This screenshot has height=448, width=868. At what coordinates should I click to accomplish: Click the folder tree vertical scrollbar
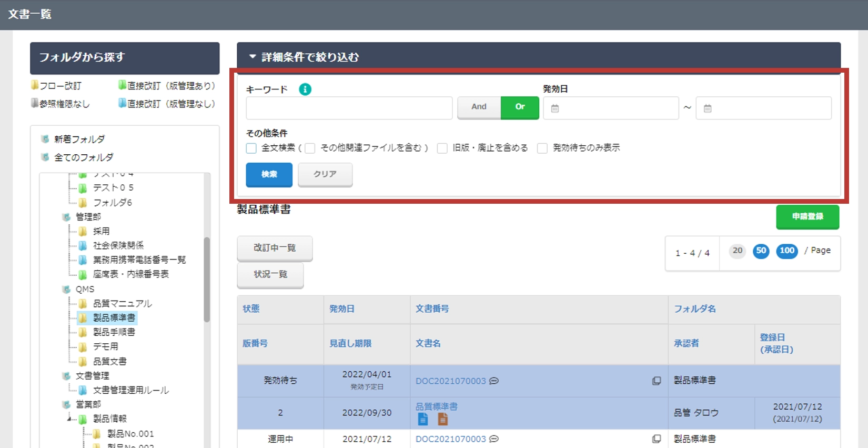click(207, 279)
